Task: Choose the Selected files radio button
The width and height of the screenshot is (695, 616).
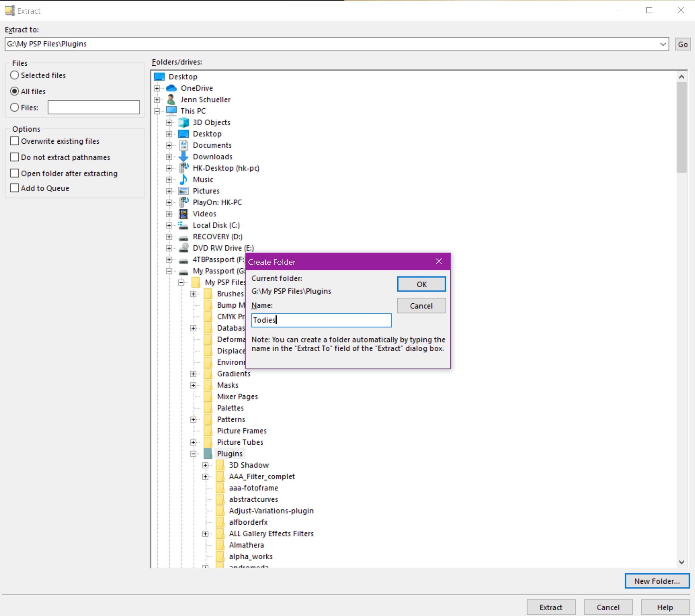Action: click(15, 75)
